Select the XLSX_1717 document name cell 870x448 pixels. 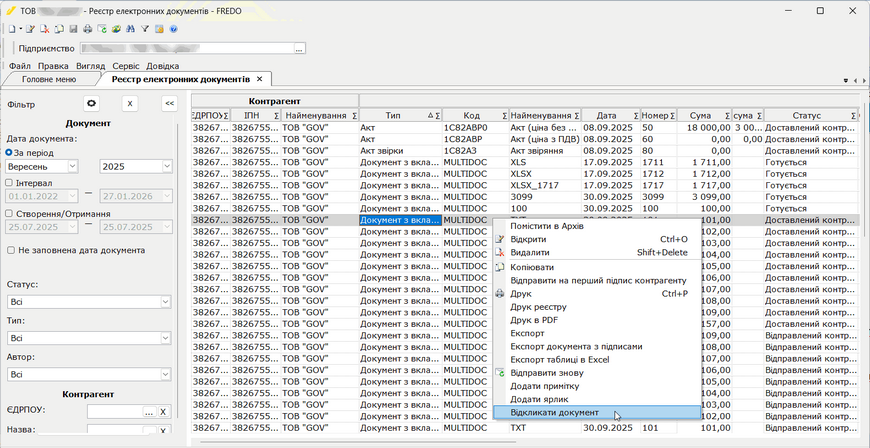click(x=545, y=185)
